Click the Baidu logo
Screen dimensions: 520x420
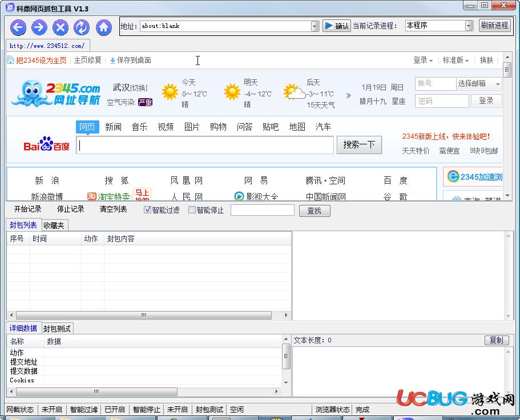click(47, 144)
